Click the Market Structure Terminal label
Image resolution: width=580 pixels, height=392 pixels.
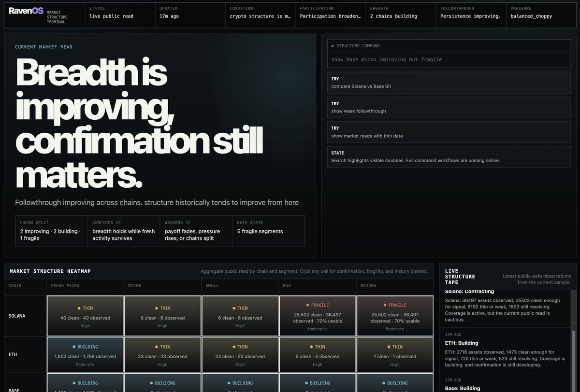pos(57,17)
